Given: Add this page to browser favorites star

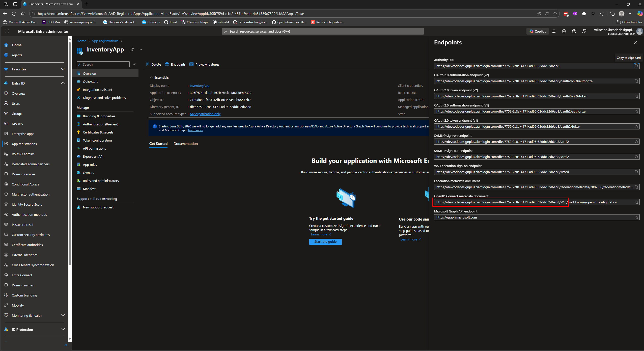Looking at the screenshot, I should point(555,14).
